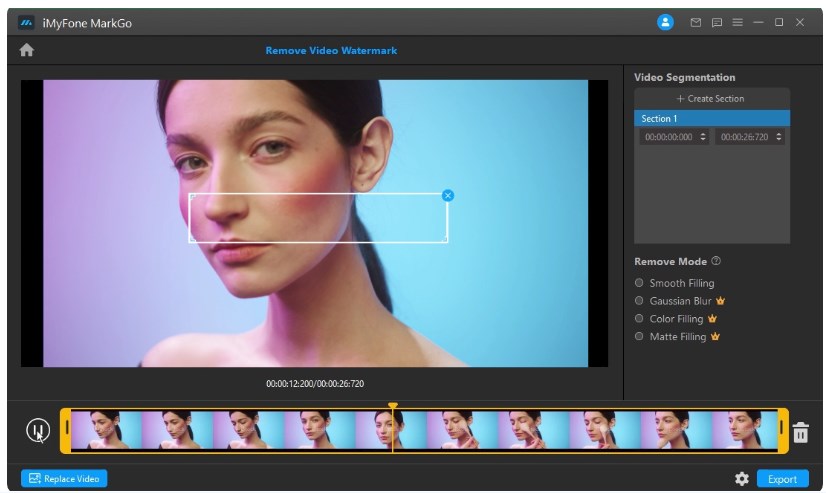Remove the watermark selection box

pyautogui.click(x=448, y=195)
